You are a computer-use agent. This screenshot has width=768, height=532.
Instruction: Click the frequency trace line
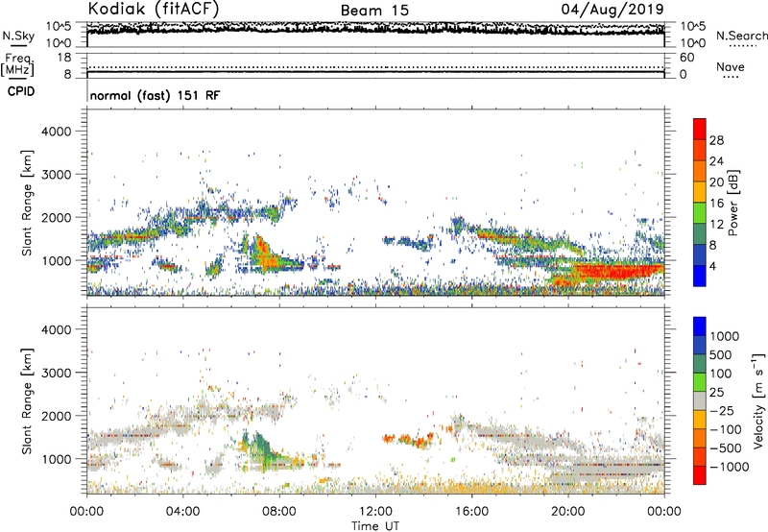click(x=375, y=72)
